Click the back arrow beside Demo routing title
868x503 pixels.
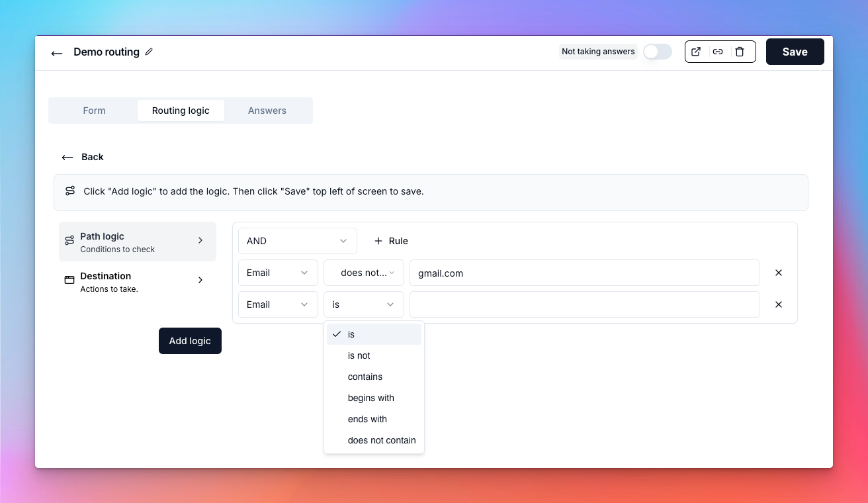tap(57, 53)
